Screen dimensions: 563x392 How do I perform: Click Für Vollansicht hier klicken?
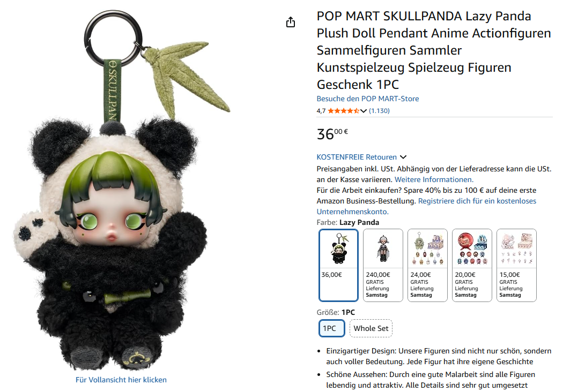coord(121,380)
